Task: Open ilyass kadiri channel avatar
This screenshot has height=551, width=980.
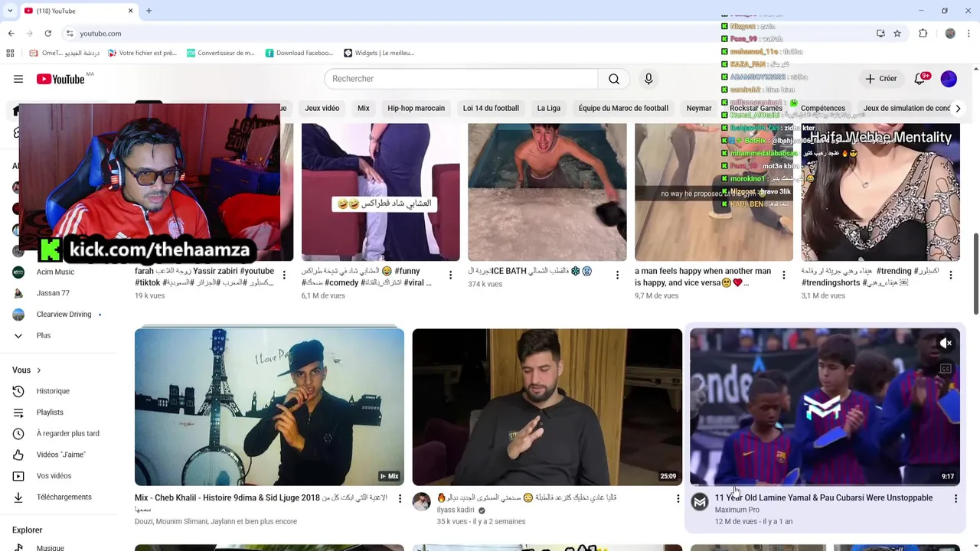Action: click(x=422, y=502)
